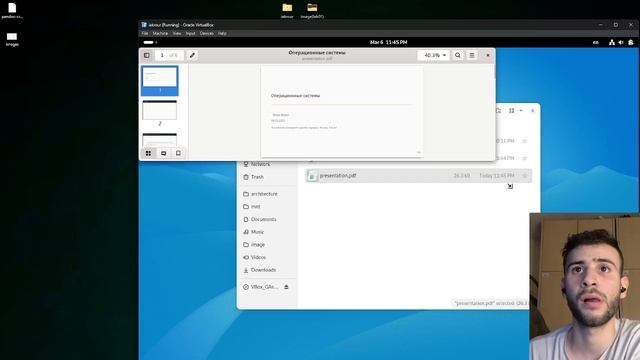Open the clock showing Mar 6 11:45 PM
640x360 pixels.
388,42
